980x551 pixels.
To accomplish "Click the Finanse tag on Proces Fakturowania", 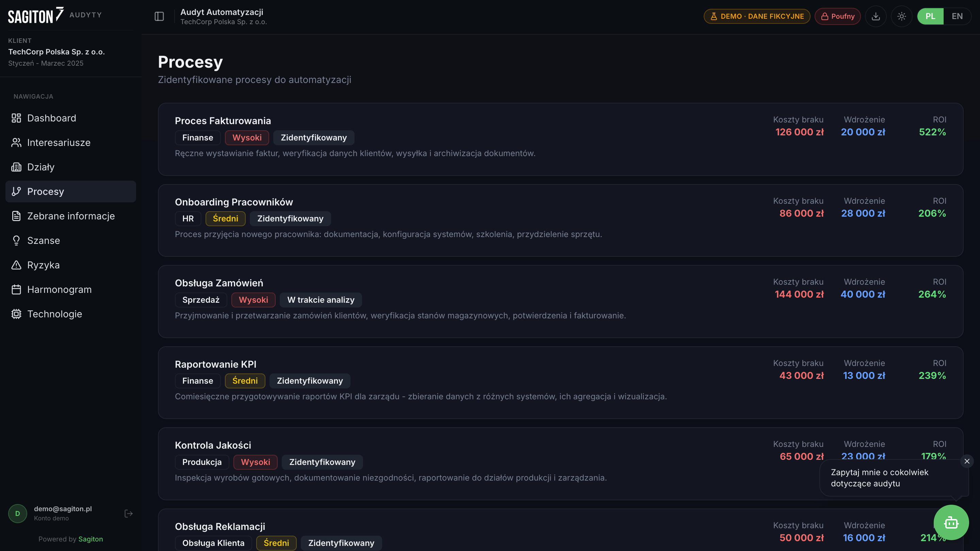I will point(197,138).
